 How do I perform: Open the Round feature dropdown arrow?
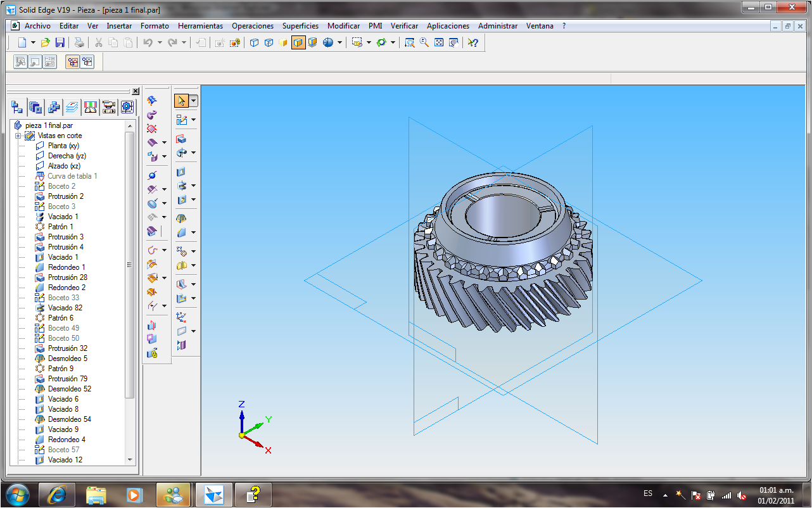click(193, 232)
